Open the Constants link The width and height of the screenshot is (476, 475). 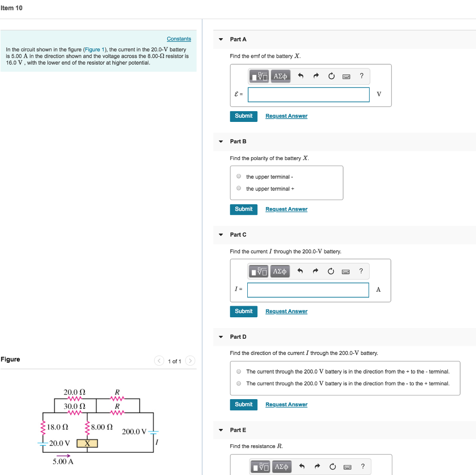coord(179,39)
